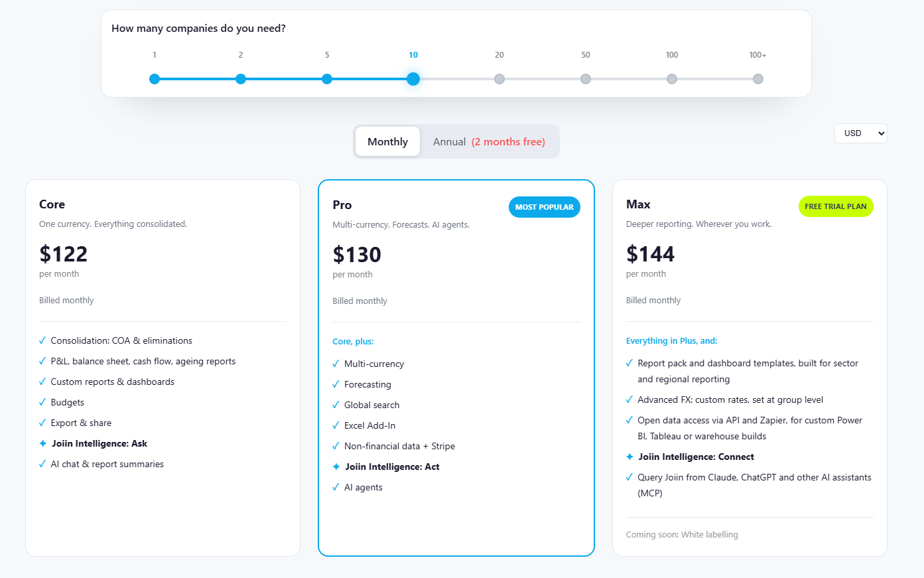Image resolution: width=924 pixels, height=578 pixels.
Task: Open the USD currency dropdown
Action: point(861,133)
